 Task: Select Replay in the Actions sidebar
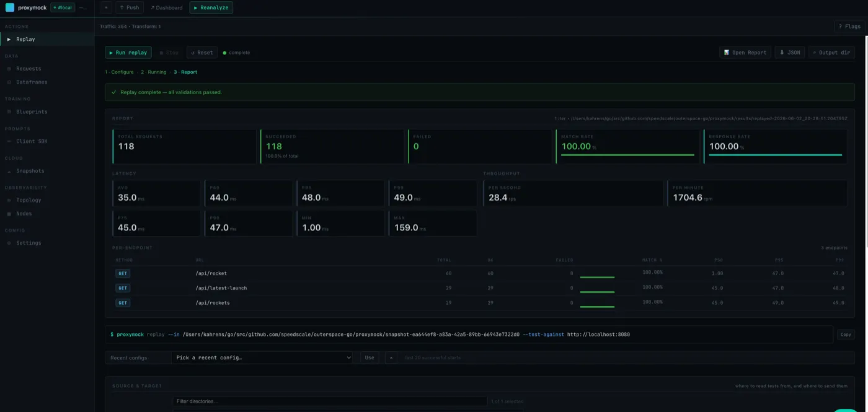tap(47, 39)
